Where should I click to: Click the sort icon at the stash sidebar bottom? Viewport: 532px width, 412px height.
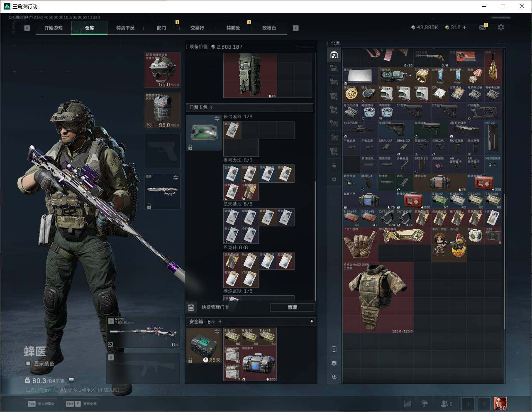[x=334, y=377]
